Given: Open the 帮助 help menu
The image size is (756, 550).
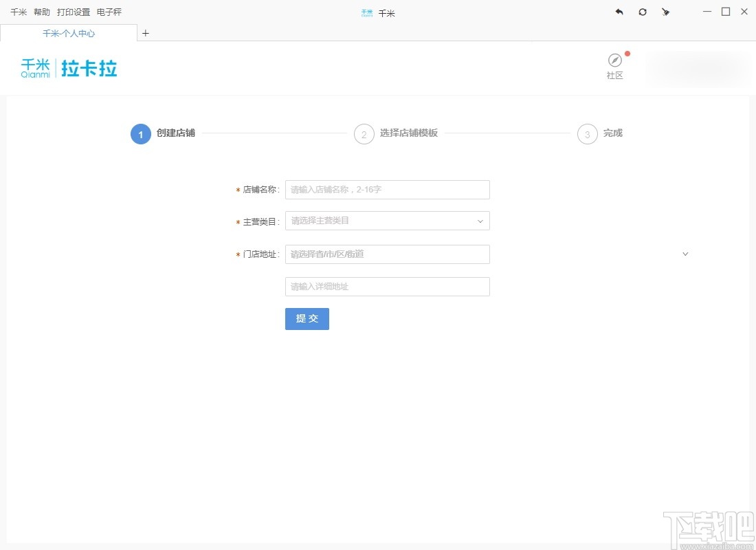Looking at the screenshot, I should (42, 12).
